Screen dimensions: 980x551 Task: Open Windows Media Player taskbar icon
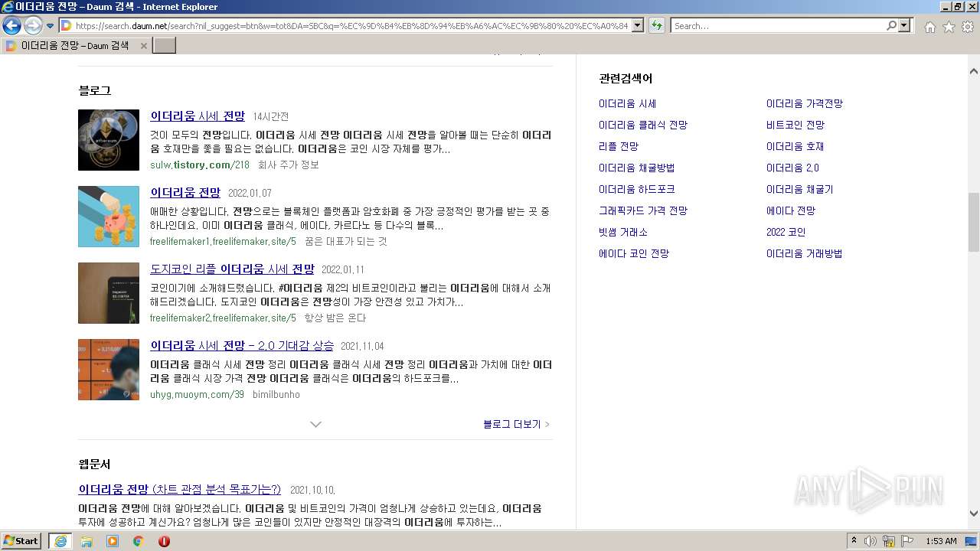[113, 541]
